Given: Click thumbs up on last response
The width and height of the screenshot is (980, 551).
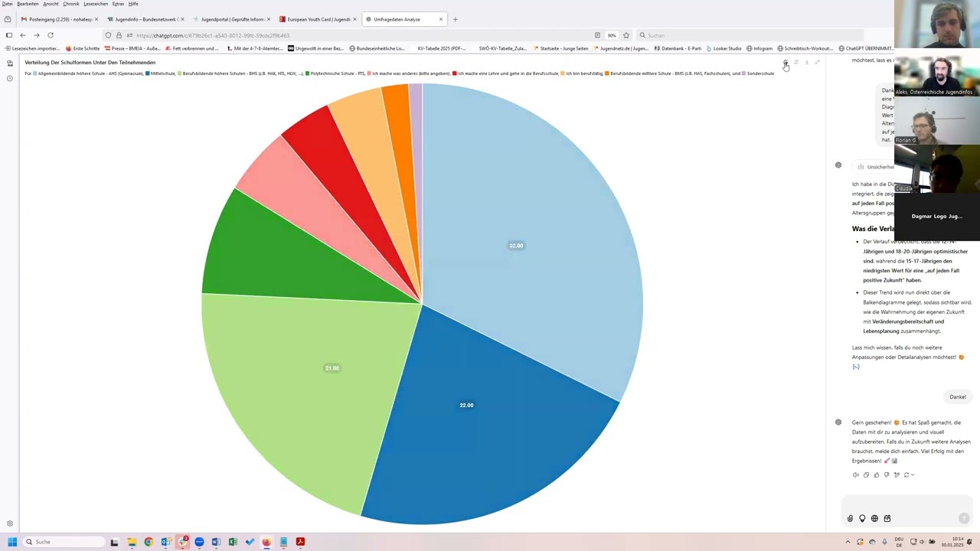Looking at the screenshot, I should (877, 474).
